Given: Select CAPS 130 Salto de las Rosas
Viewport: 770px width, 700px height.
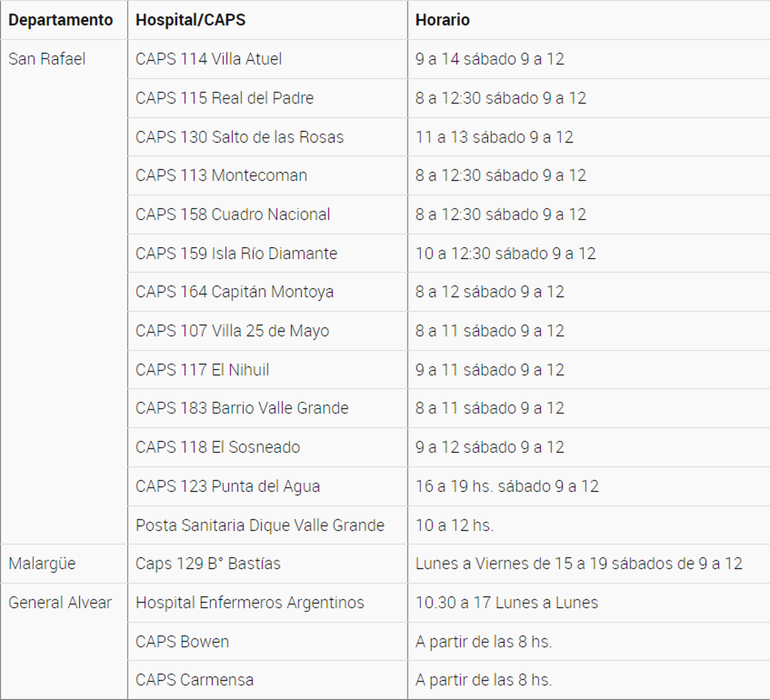Looking at the screenshot, I should (239, 137).
